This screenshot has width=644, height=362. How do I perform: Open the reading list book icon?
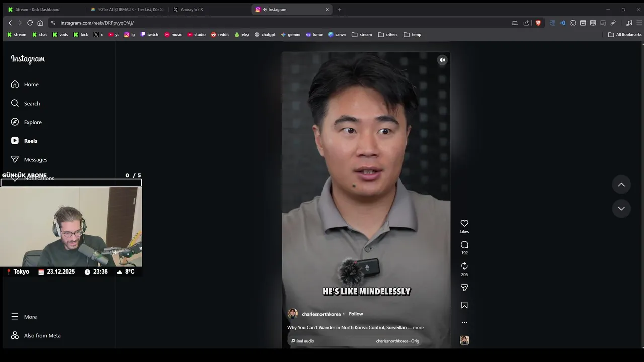[593, 23]
